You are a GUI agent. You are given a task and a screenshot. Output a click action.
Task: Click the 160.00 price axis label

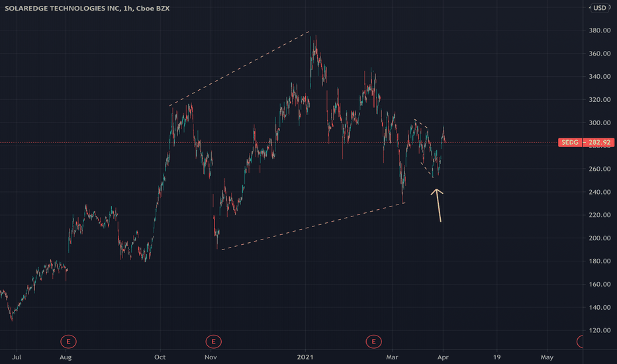600,284
